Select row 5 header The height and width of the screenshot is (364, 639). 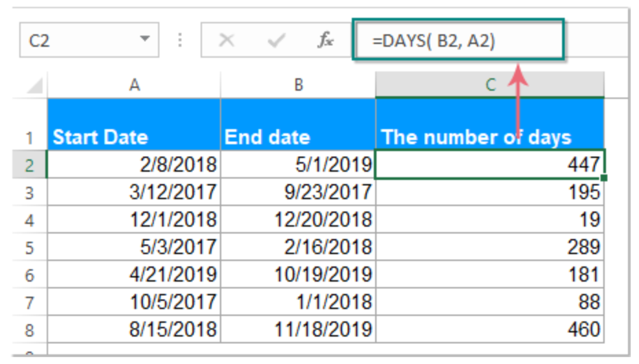point(30,247)
